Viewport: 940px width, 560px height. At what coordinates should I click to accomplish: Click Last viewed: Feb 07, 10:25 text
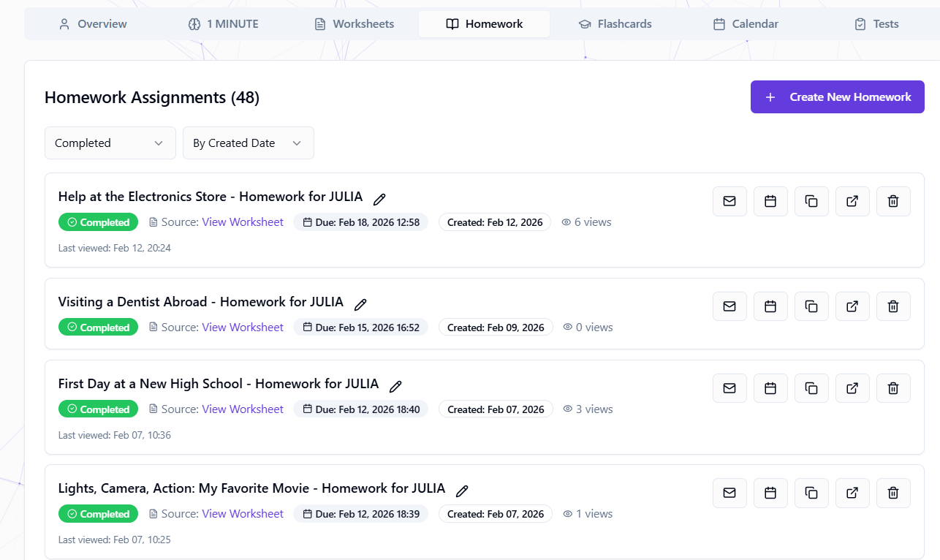tap(115, 540)
